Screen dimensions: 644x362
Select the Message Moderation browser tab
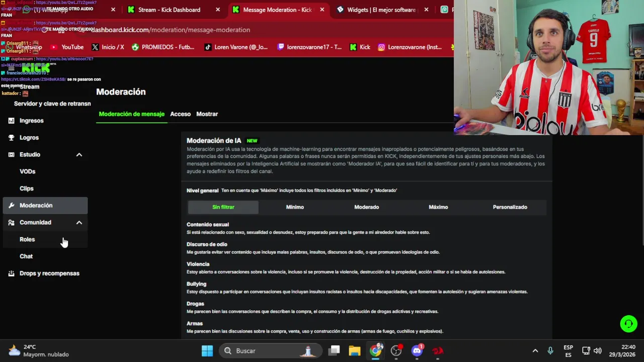click(277, 10)
